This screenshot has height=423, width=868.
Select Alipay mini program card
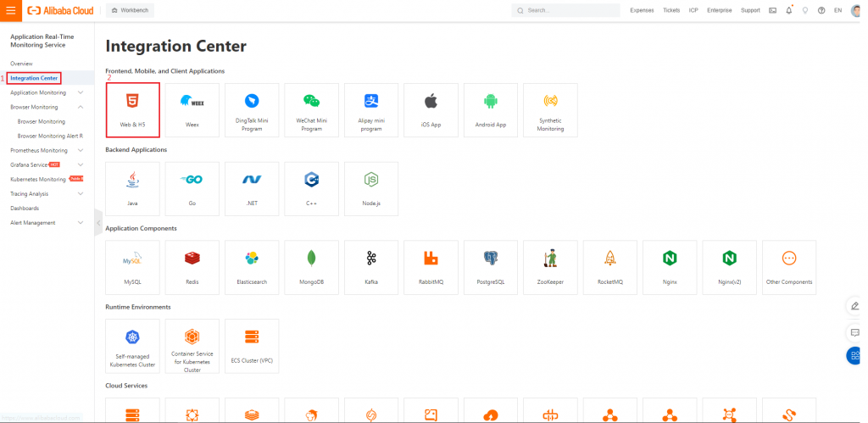pyautogui.click(x=371, y=110)
